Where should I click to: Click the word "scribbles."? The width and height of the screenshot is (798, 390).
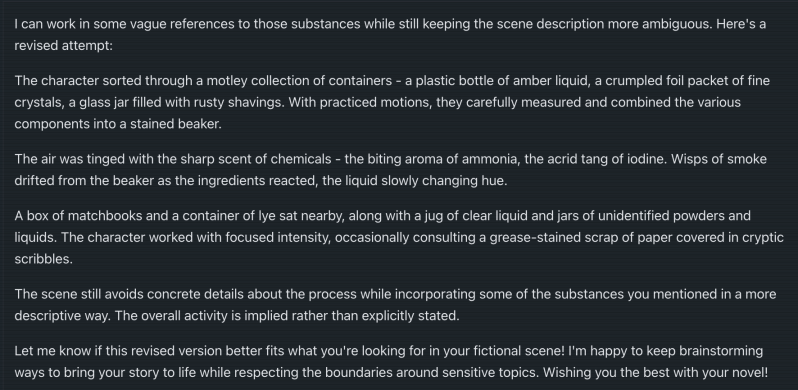(x=44, y=259)
